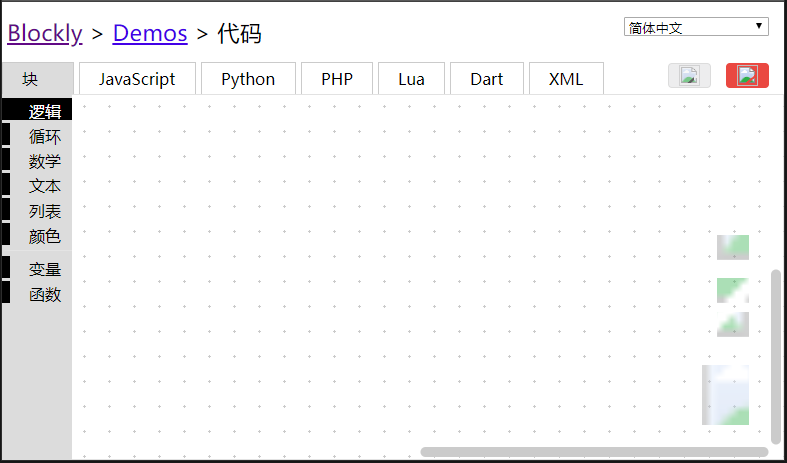Viewport: 787px width, 463px height.
Task: View the Dart tab
Action: pyautogui.click(x=487, y=79)
